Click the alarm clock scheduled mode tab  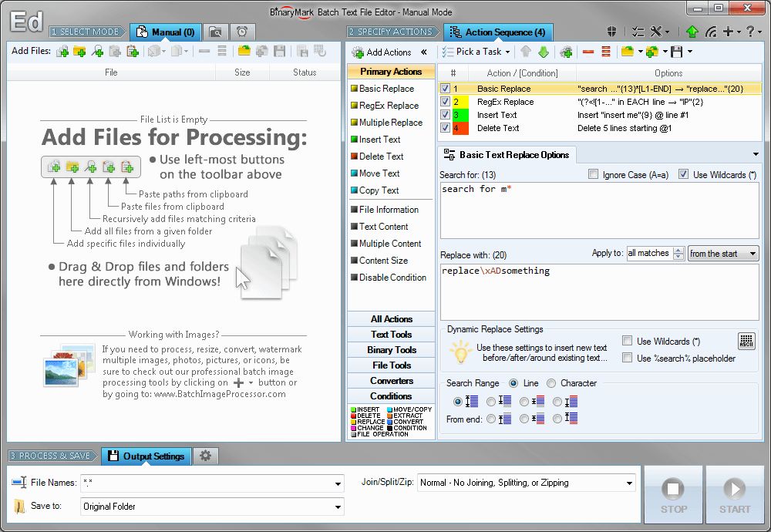(x=242, y=32)
